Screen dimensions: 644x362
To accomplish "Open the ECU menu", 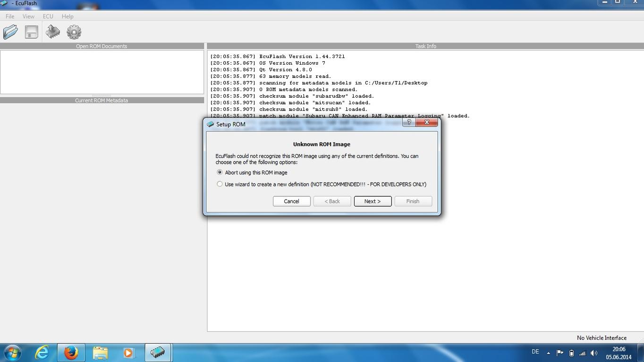I will 48,16.
